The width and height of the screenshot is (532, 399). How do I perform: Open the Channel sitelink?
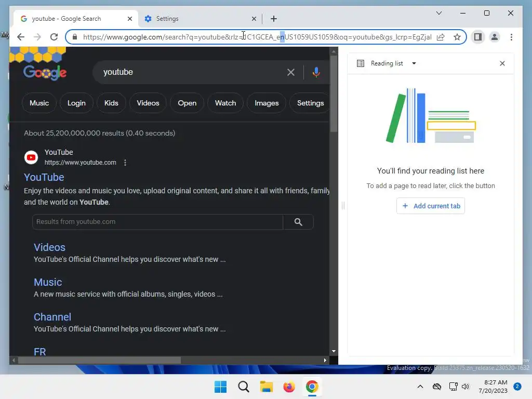click(52, 317)
